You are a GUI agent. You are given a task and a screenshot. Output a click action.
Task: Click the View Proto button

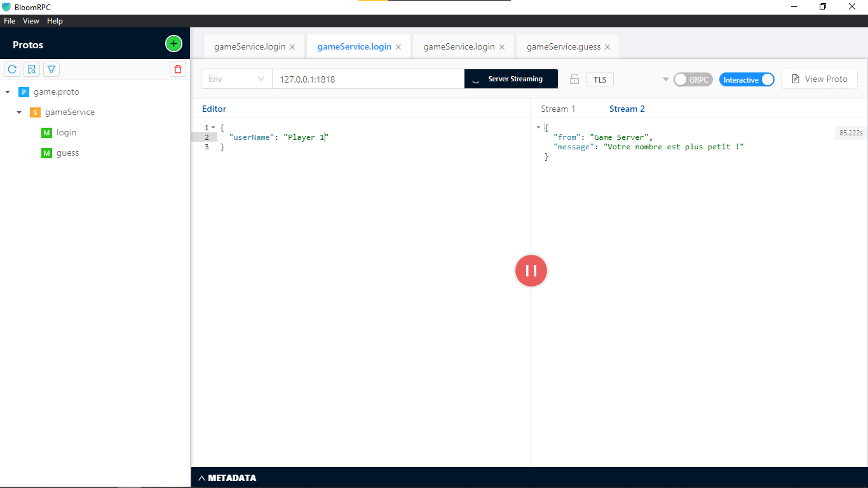(819, 79)
